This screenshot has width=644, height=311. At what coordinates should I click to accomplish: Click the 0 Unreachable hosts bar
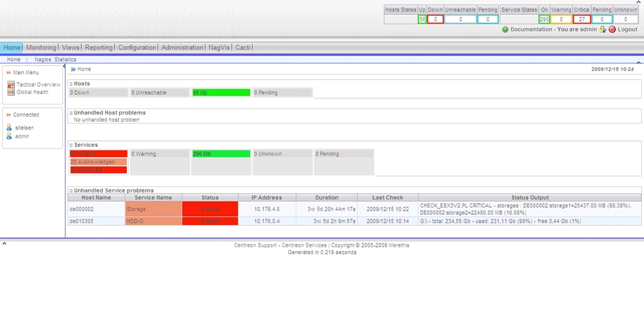(x=160, y=93)
